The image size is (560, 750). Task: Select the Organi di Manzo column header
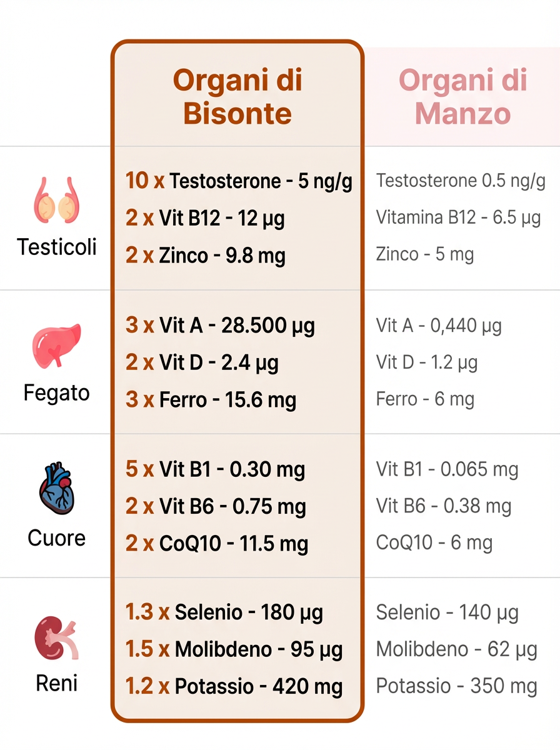pos(462,97)
